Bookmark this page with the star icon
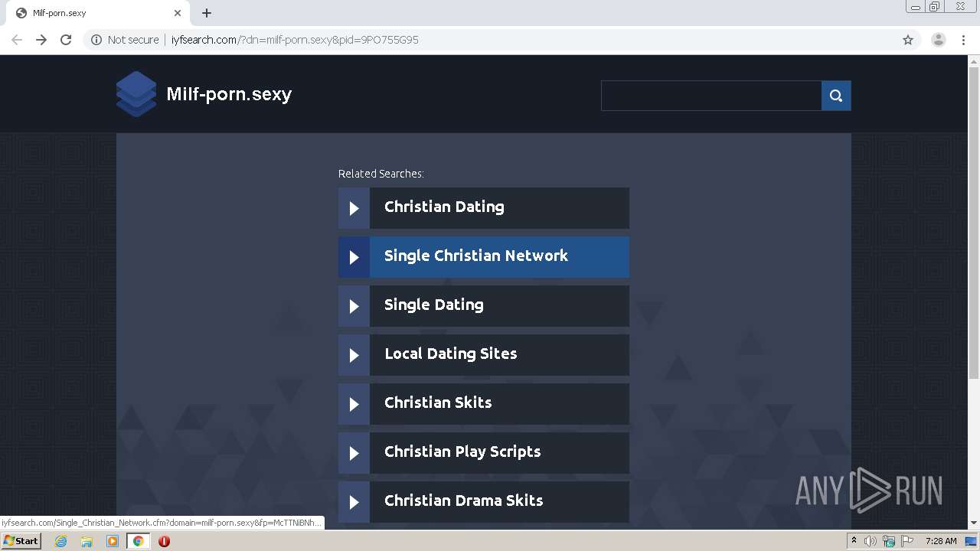Viewport: 980px width, 551px height. 908,40
